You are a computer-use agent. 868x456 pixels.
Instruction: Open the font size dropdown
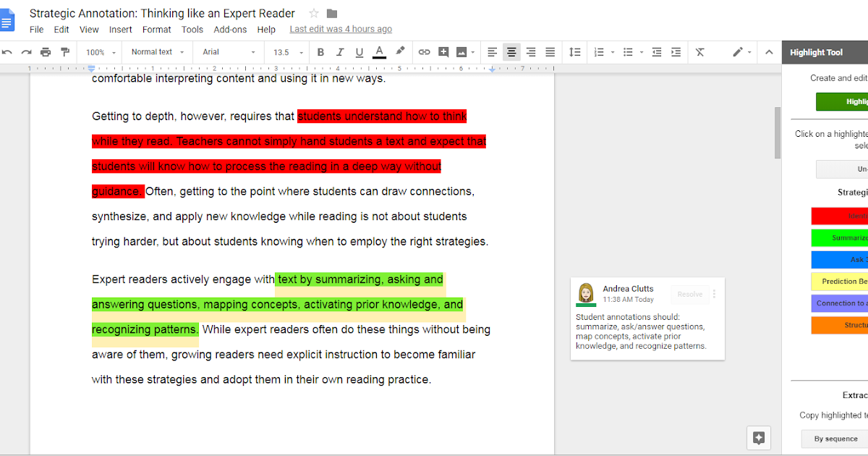click(286, 51)
